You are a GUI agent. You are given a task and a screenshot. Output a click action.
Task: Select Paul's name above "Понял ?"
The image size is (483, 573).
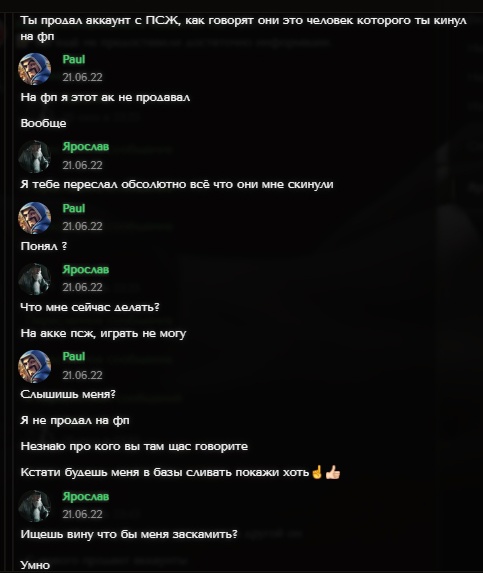pos(74,208)
